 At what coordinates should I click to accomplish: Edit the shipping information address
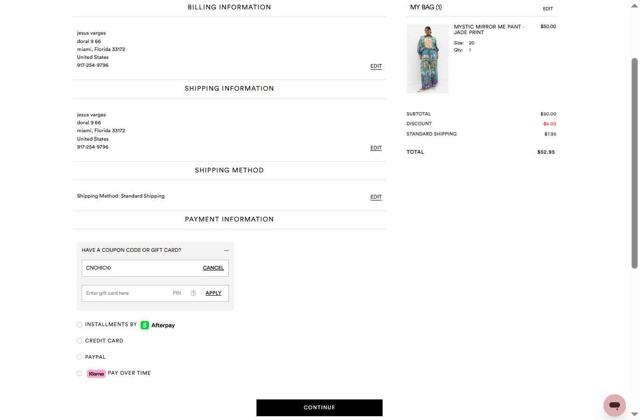(376, 148)
